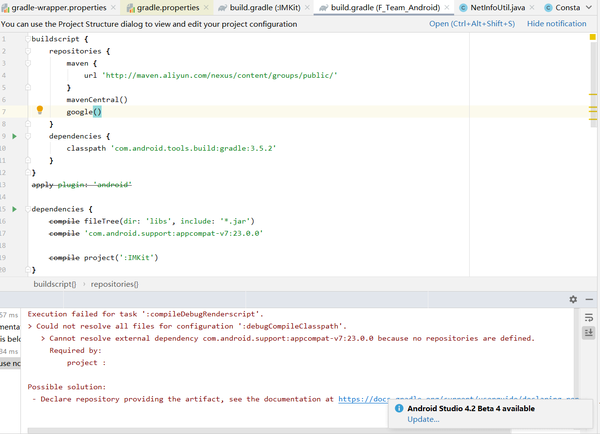Open build.gradle (:IMKit) tab

click(265, 8)
